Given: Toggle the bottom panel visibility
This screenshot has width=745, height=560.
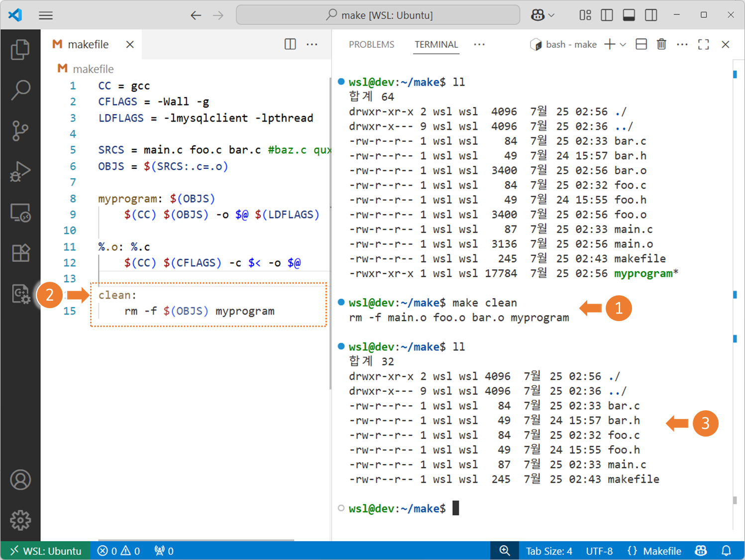Looking at the screenshot, I should point(629,15).
